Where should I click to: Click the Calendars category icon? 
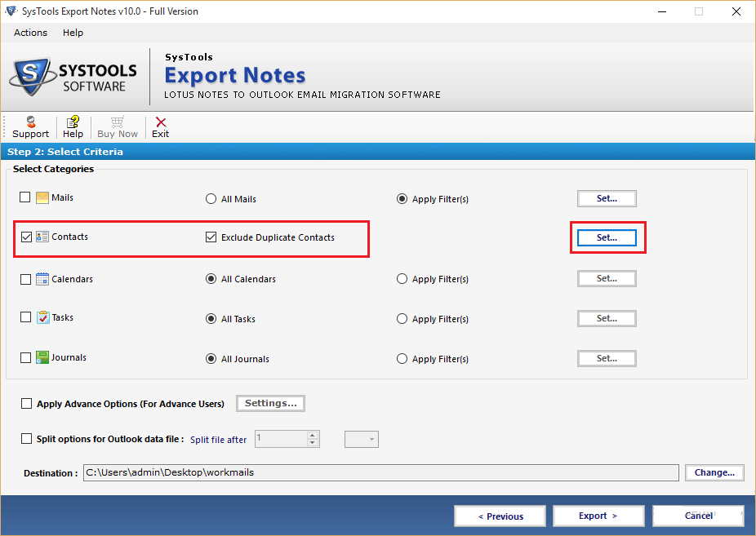coord(42,279)
